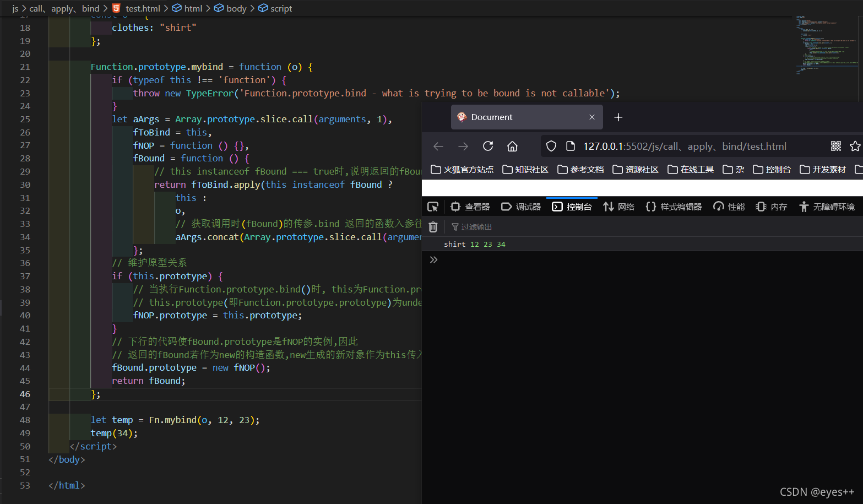Click the console output 'shirt 12 23 34'
This screenshot has height=504, width=863.
click(475, 244)
